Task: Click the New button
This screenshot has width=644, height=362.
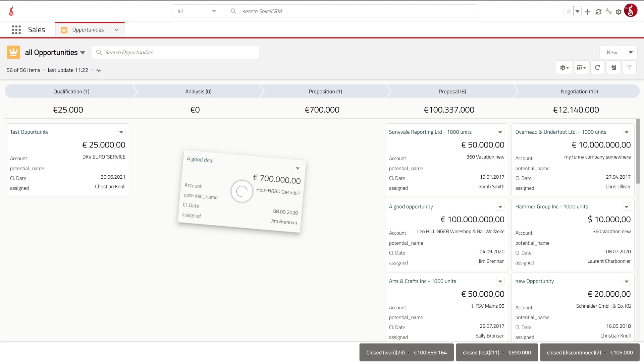Action: [x=612, y=52]
